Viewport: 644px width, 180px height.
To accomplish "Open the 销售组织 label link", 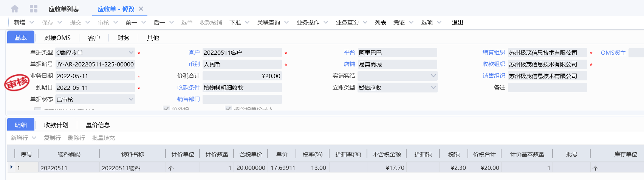I will [x=494, y=76].
